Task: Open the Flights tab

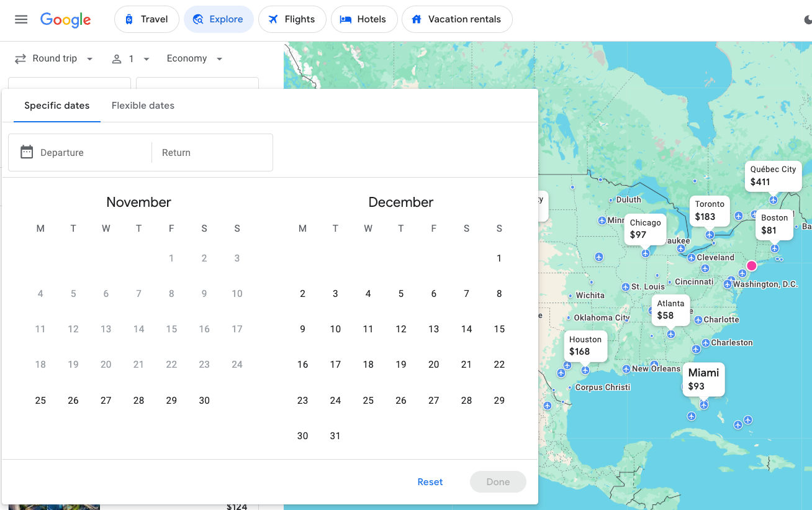Action: tap(292, 19)
